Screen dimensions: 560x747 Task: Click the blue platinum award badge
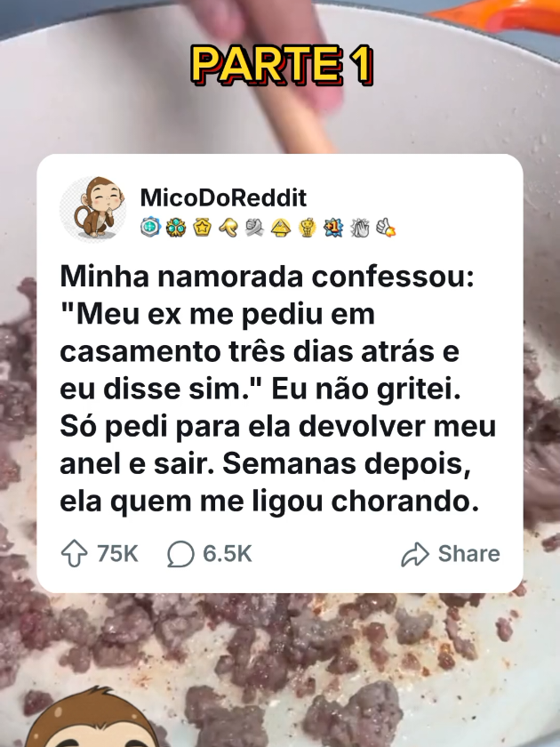tap(149, 228)
